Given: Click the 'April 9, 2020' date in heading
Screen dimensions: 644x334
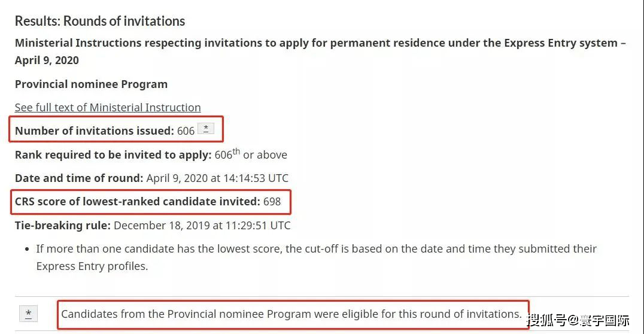Looking at the screenshot, I should pos(47,60).
